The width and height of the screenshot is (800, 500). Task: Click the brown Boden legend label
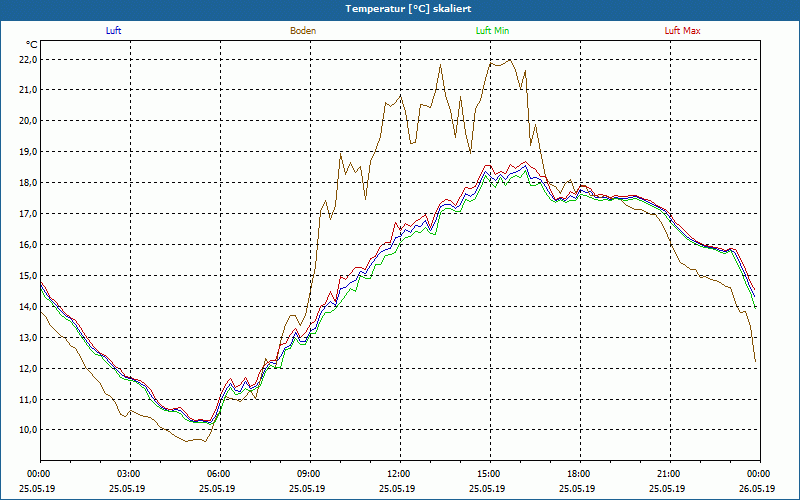pyautogui.click(x=303, y=31)
